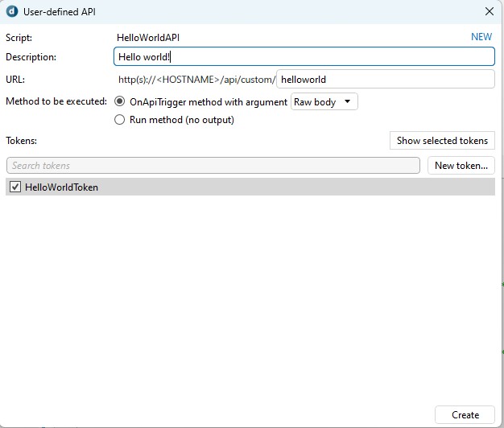Screen dimensions: 504x428
Task: Close the User-defined API dialog
Action: tap(490, 11)
